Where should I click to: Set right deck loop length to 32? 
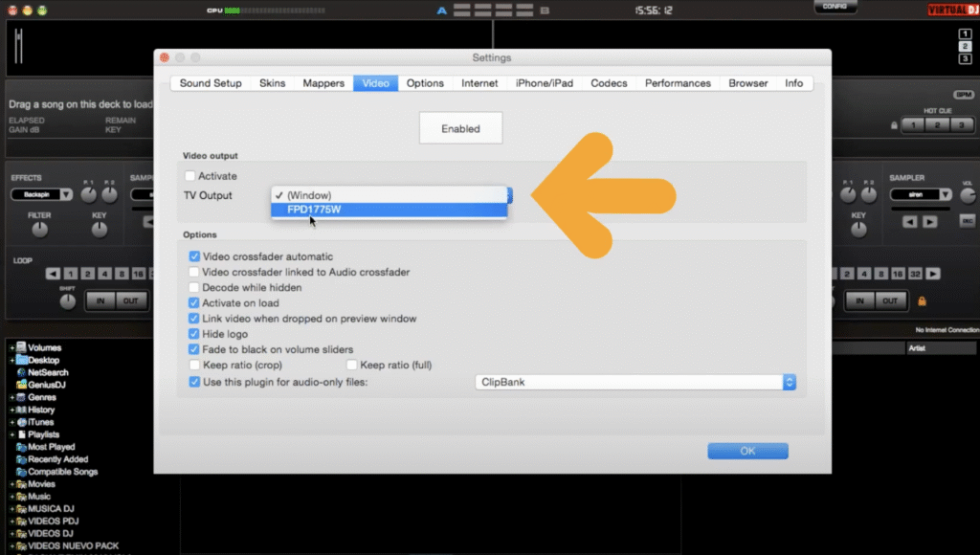[916, 274]
